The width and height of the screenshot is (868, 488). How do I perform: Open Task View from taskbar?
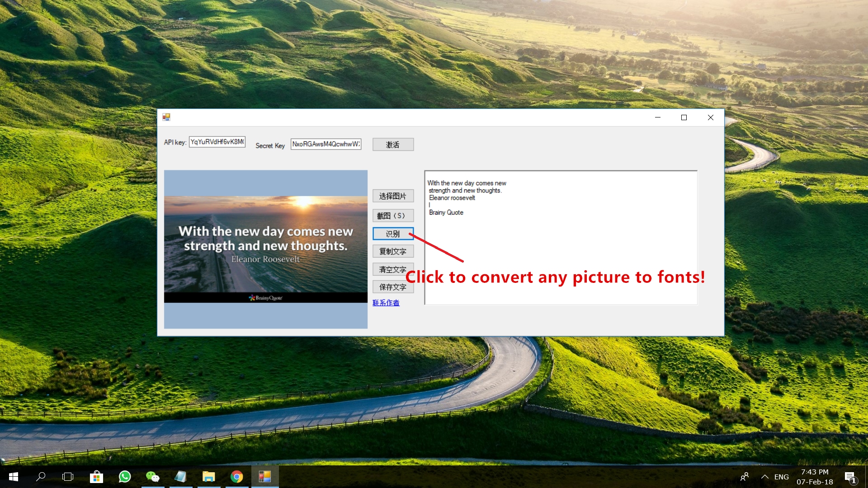68,477
